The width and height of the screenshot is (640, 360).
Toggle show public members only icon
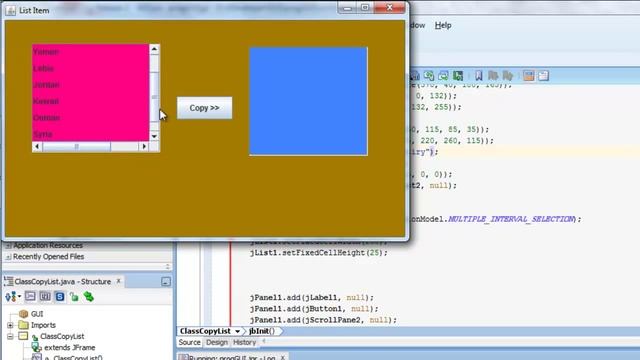point(74,297)
